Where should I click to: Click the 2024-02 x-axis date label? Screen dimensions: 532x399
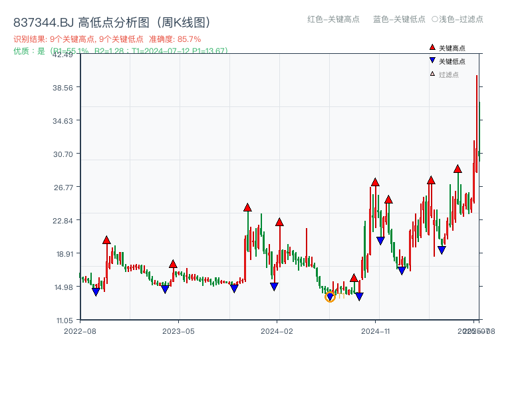click(276, 330)
